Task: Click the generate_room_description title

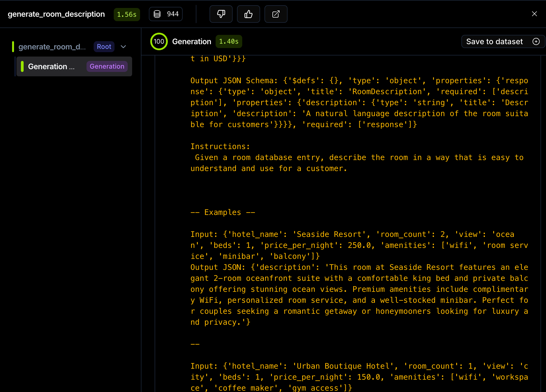Action: click(x=56, y=14)
